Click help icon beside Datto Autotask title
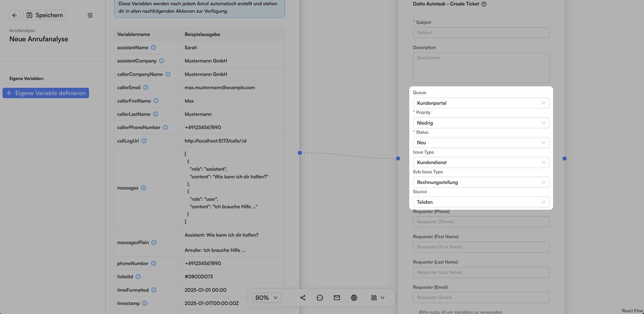This screenshot has width=644, height=314. click(484, 4)
